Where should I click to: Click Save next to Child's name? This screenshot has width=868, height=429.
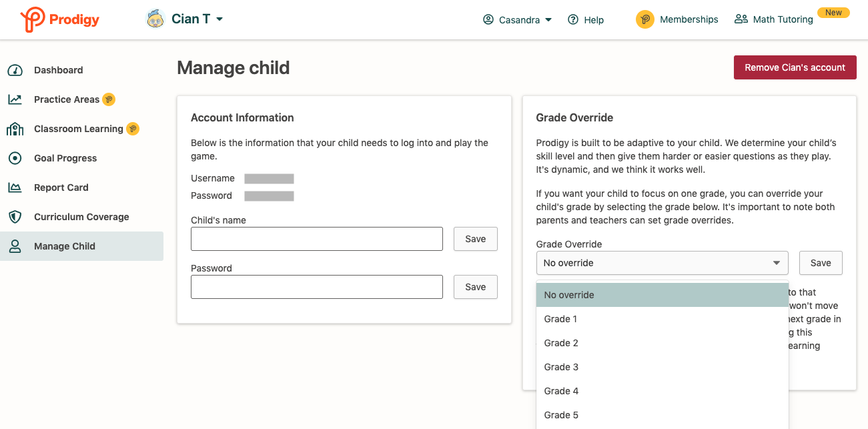point(475,239)
